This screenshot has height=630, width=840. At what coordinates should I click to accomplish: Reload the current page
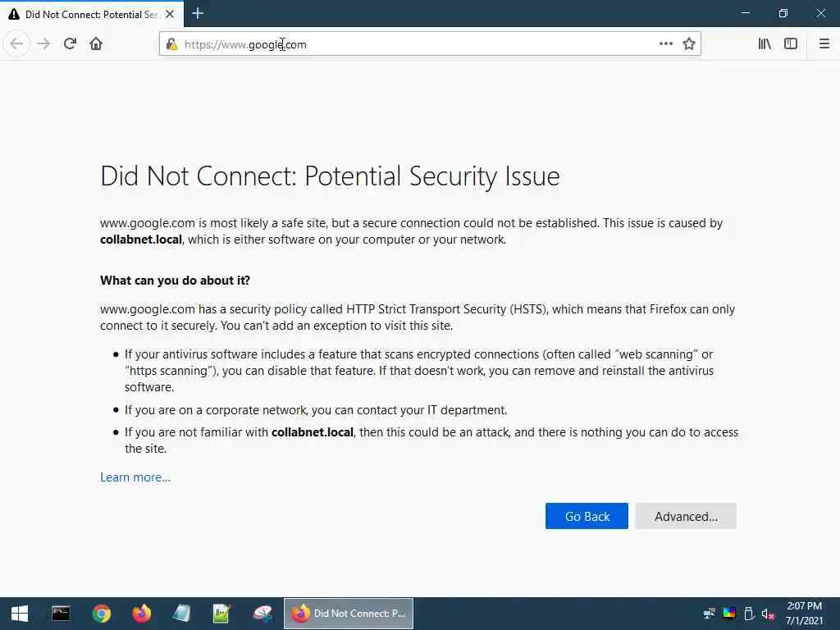70,43
